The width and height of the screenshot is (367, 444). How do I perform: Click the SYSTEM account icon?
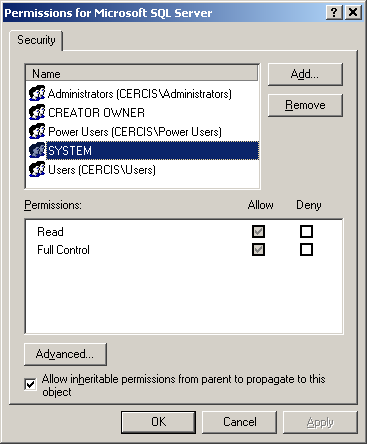click(x=37, y=150)
